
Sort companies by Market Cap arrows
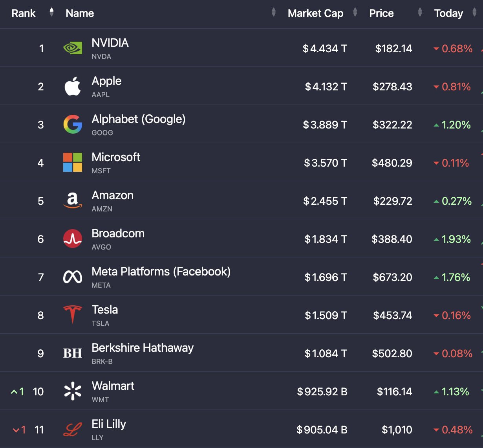pos(355,13)
